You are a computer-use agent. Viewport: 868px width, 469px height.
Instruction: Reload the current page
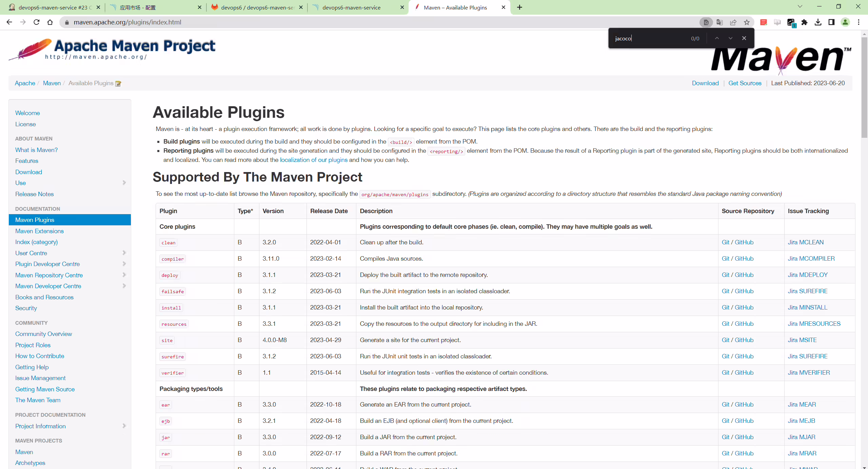click(36, 22)
